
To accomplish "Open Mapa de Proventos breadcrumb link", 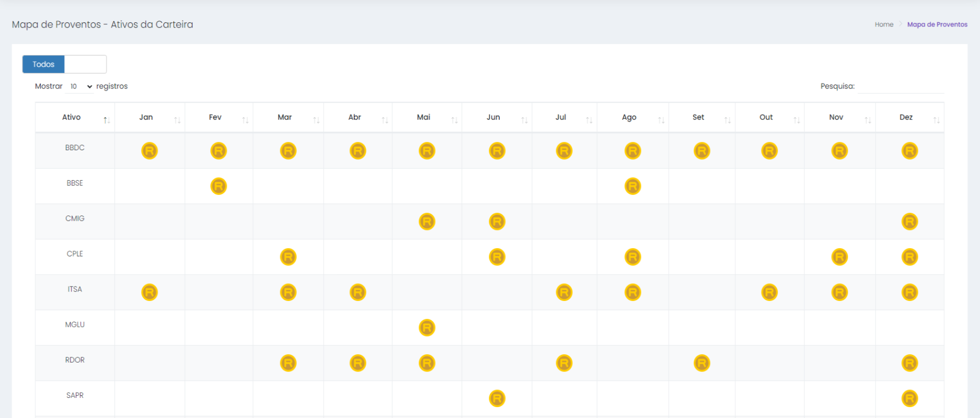I will (937, 24).
